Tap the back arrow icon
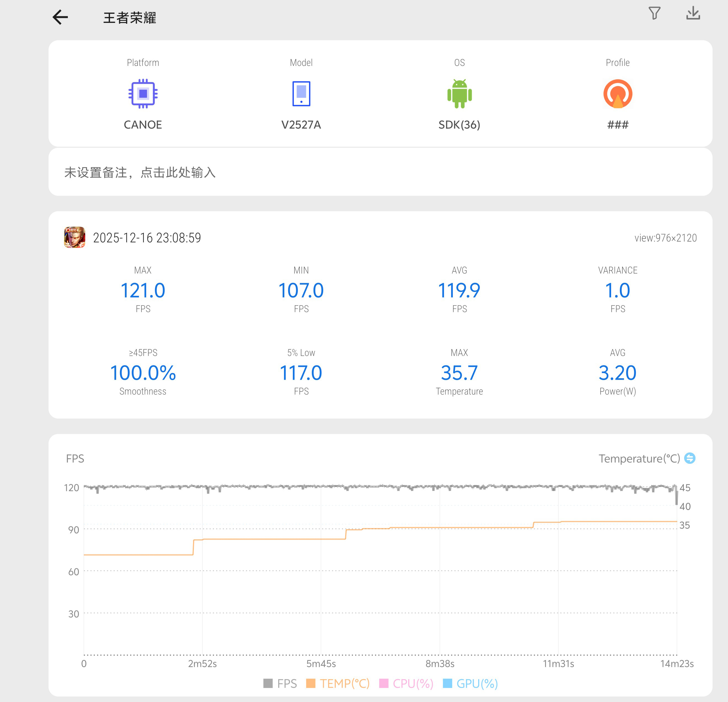Image resolution: width=728 pixels, height=702 pixels. point(60,17)
